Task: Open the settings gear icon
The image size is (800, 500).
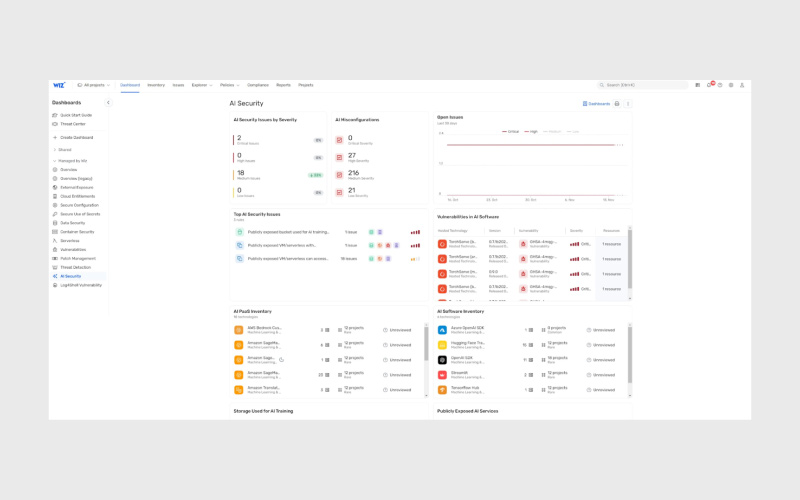Action: 731,85
